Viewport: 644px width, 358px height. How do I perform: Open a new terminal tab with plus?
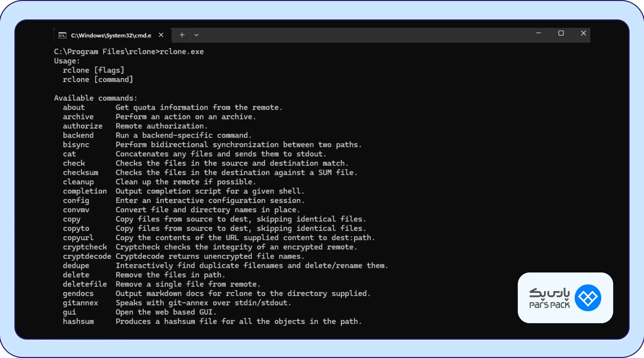coord(182,35)
